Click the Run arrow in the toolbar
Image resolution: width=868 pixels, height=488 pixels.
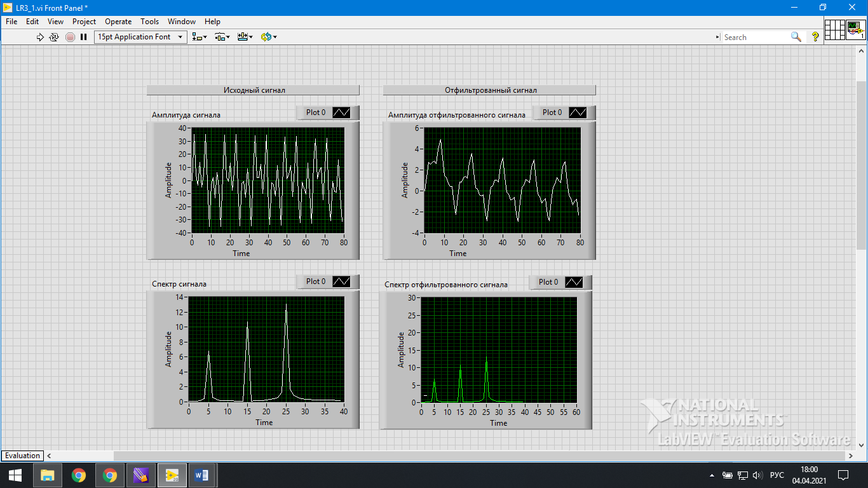(x=40, y=37)
